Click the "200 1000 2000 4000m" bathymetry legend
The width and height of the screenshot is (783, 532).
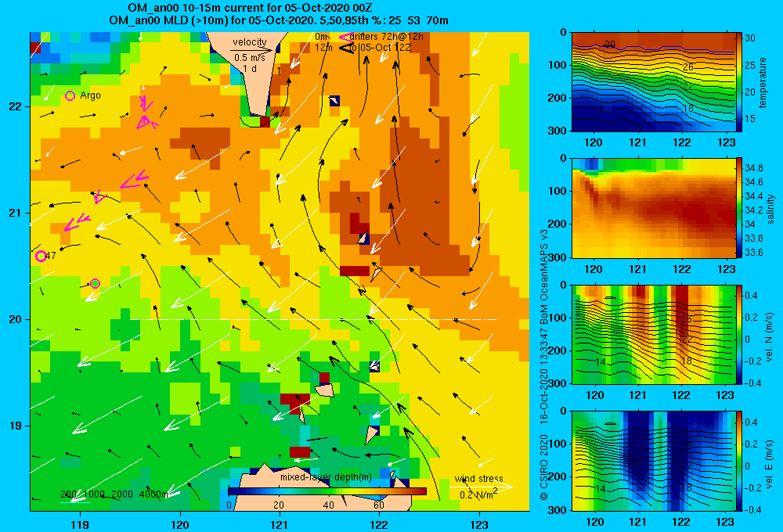point(114,494)
